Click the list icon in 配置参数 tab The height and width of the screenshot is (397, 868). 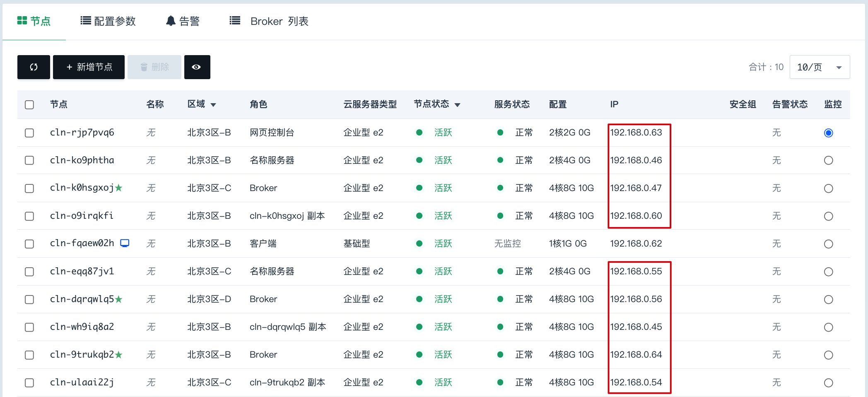click(x=86, y=21)
